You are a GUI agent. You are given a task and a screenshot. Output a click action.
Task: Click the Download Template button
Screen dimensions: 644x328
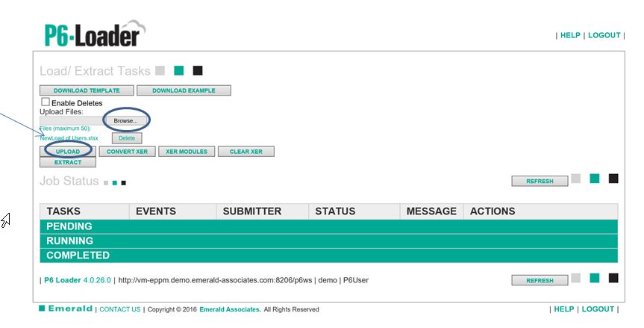point(86,90)
